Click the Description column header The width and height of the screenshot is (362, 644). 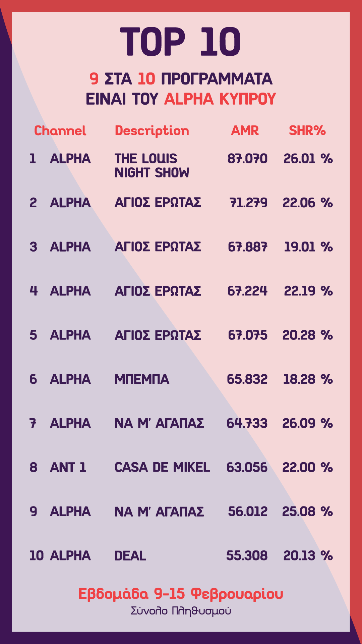152,131
